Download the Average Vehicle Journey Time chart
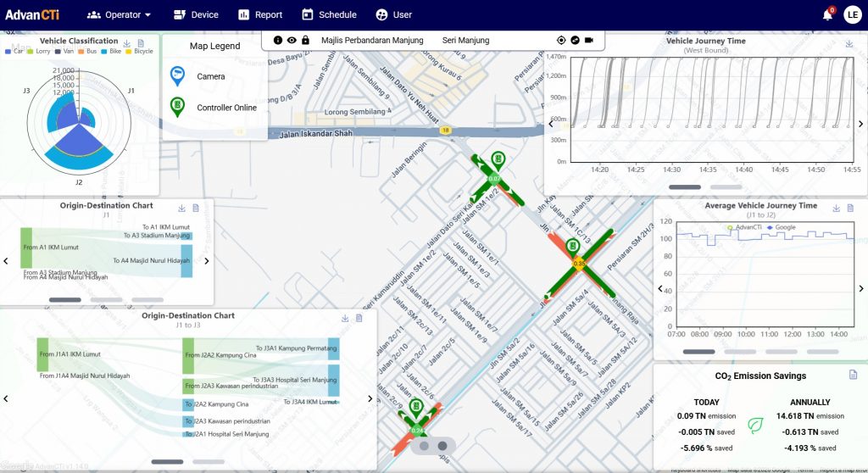Image resolution: width=868 pixels, height=473 pixels. tap(836, 208)
